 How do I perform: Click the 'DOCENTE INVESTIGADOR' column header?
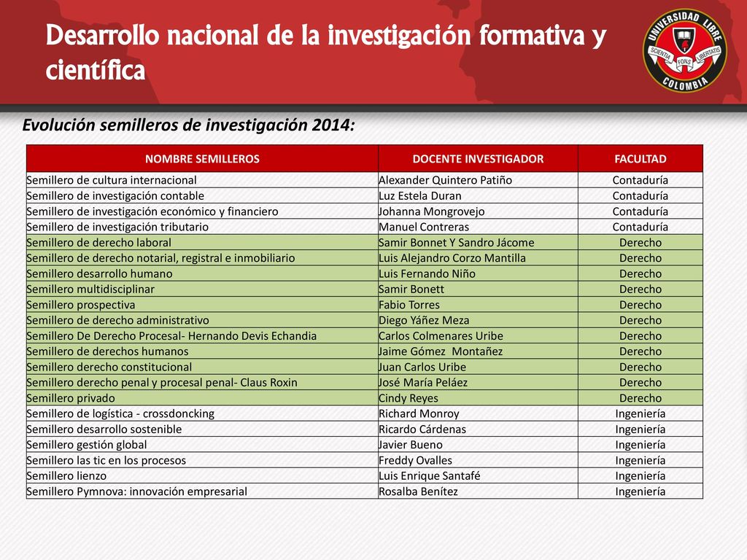click(x=479, y=158)
